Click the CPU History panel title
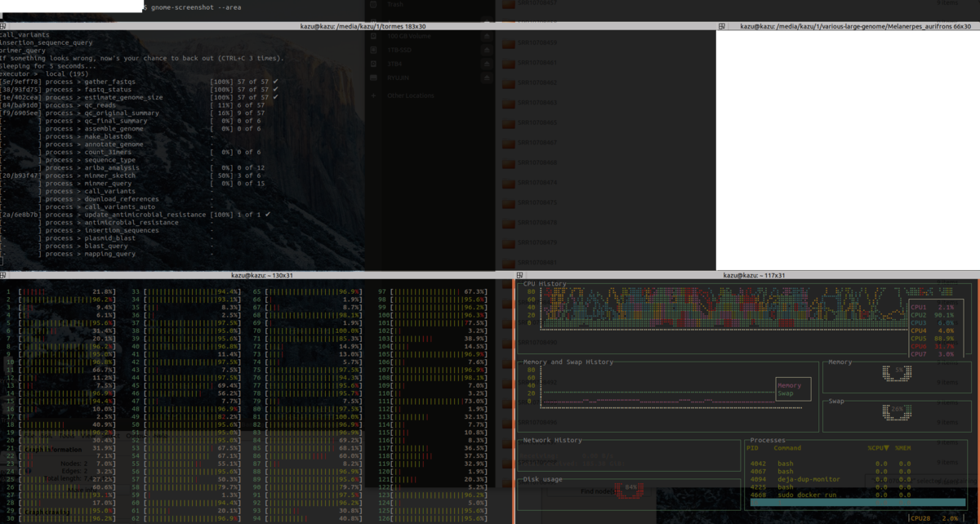 pyautogui.click(x=546, y=284)
